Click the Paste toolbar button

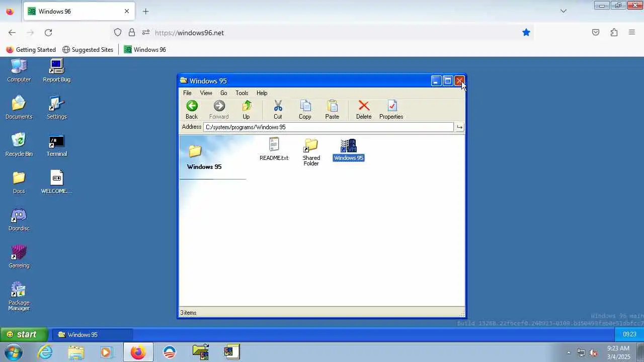point(332,110)
